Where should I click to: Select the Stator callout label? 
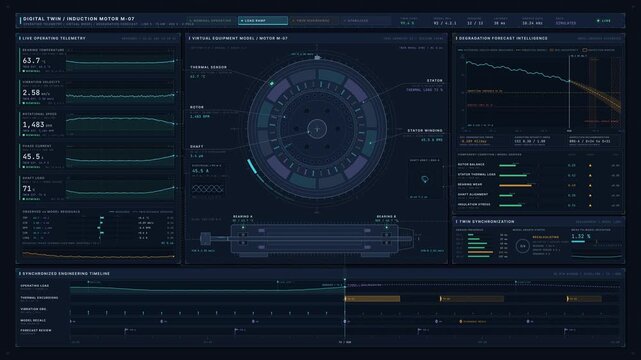[x=435, y=80]
